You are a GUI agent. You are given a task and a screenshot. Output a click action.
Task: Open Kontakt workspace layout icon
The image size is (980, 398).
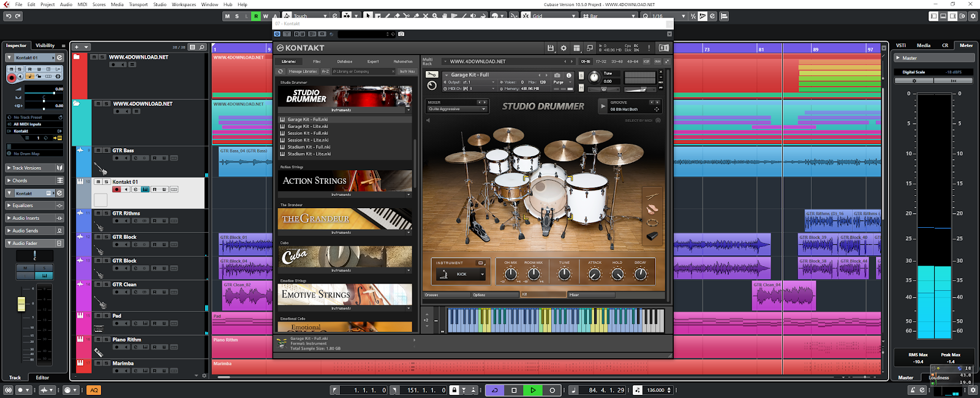pos(576,48)
